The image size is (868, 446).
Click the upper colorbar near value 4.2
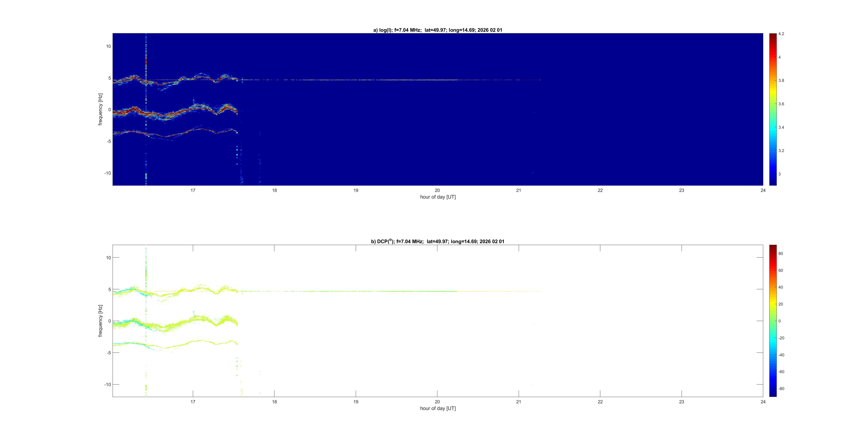pos(773,35)
